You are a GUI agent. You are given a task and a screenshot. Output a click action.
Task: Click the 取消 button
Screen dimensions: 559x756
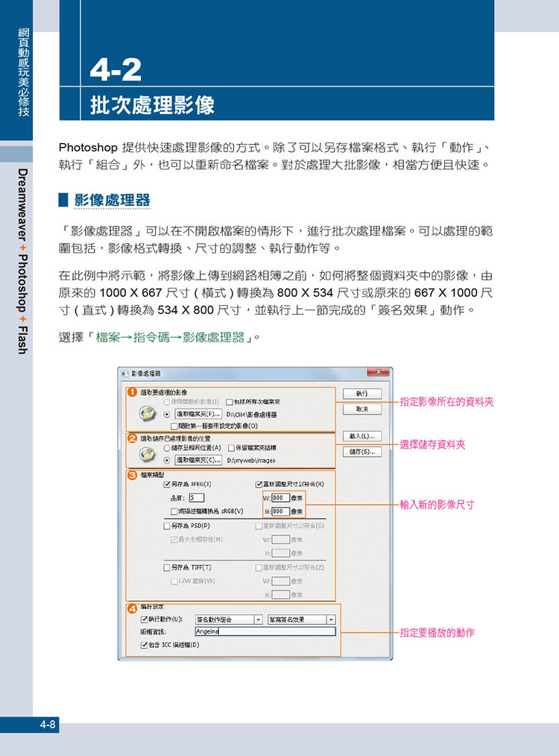point(362,409)
